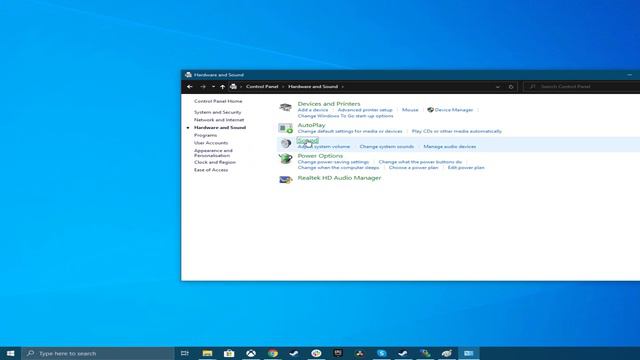Click the Hardware and Sound breadcrumb
Screen dimensions: 640x360
tap(313, 87)
